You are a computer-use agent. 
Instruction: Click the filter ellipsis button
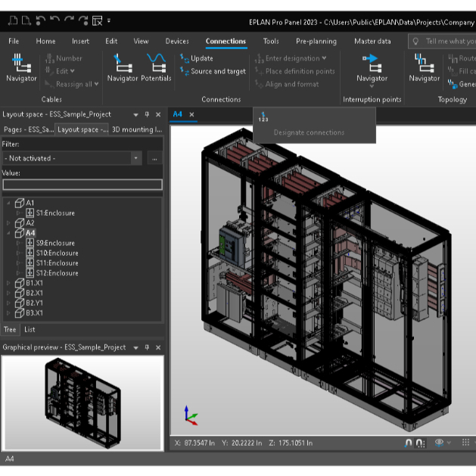coord(154,158)
